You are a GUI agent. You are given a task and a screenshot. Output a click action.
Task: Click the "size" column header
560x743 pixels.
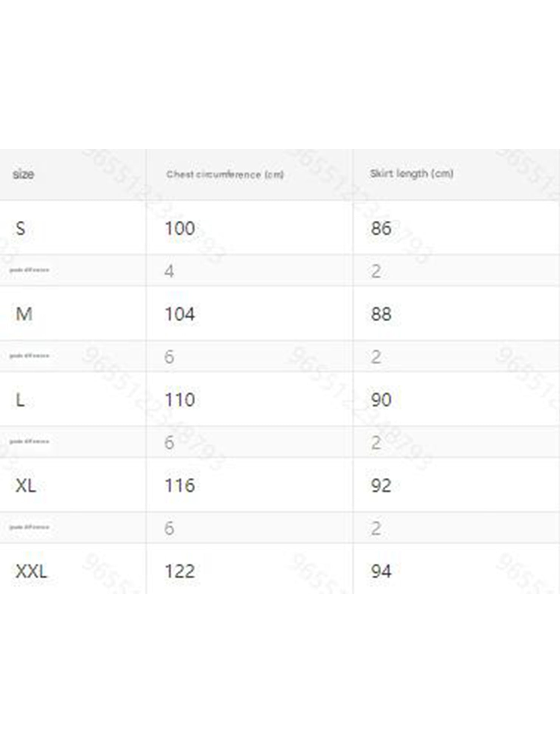pyautogui.click(x=23, y=174)
